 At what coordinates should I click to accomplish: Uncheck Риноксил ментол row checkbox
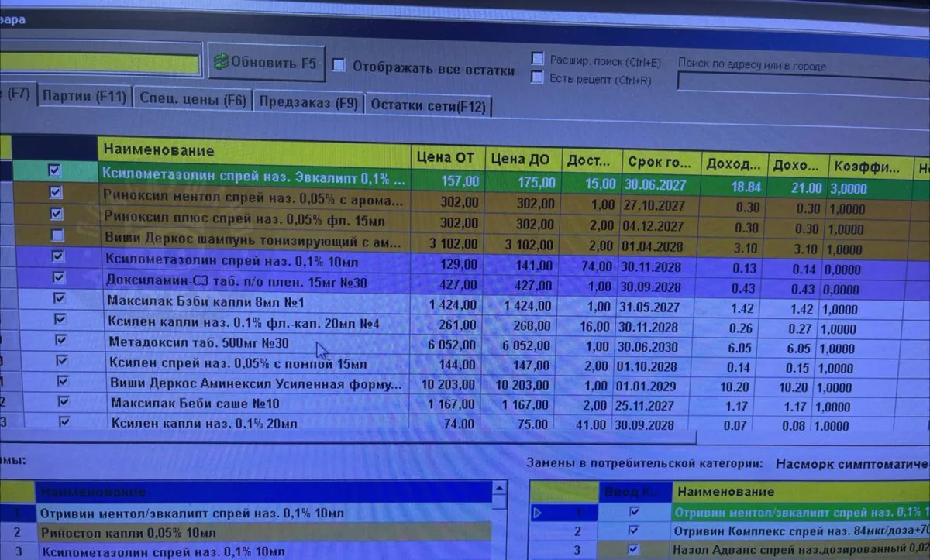(55, 192)
